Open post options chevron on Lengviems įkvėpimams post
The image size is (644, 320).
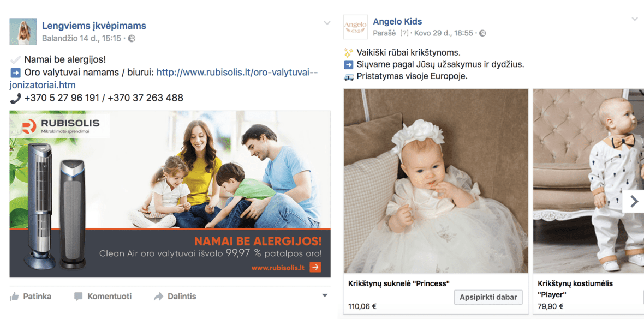pyautogui.click(x=327, y=23)
